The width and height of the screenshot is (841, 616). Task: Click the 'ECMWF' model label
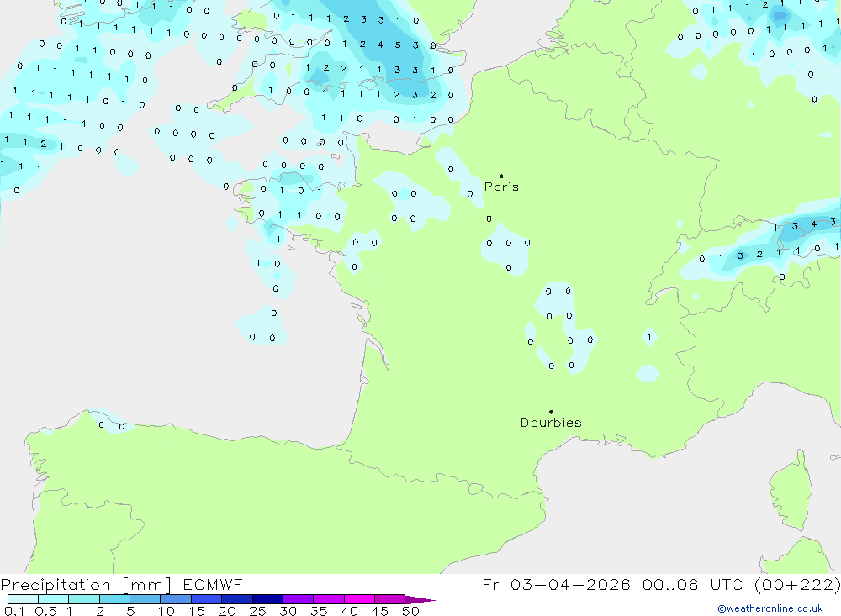point(213,585)
